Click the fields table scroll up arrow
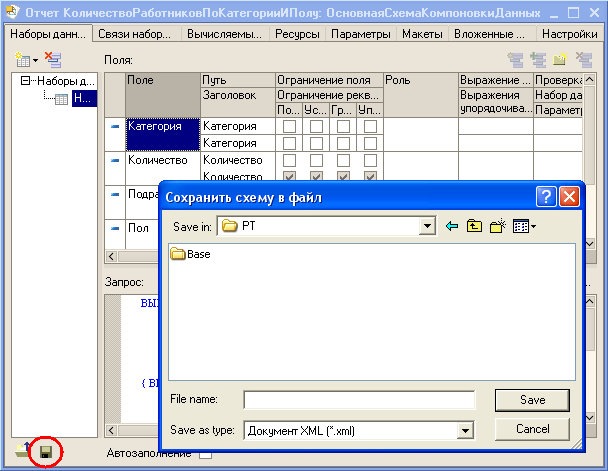 click(x=589, y=79)
